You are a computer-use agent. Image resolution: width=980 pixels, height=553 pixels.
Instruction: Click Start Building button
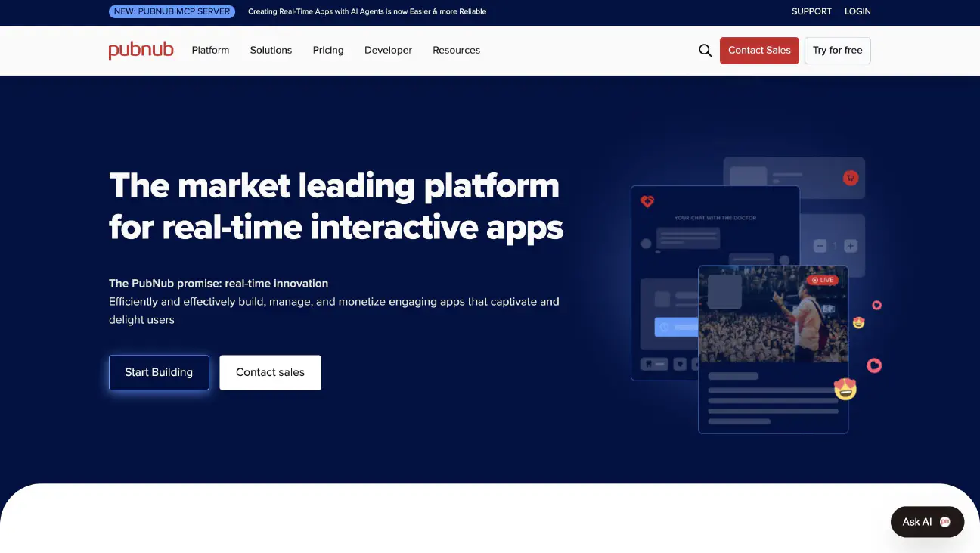pyautogui.click(x=159, y=373)
